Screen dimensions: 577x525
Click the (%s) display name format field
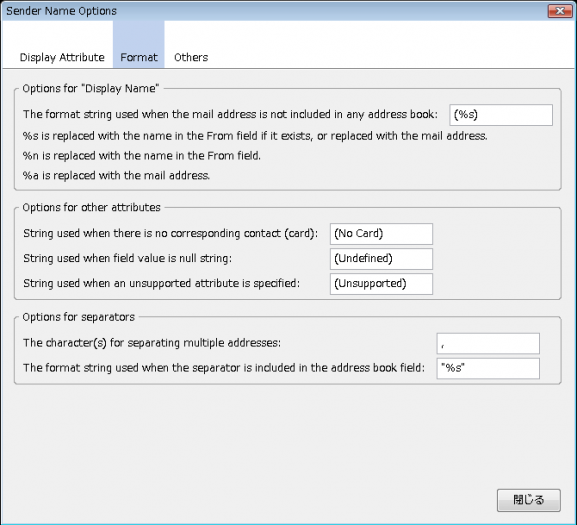(501, 115)
